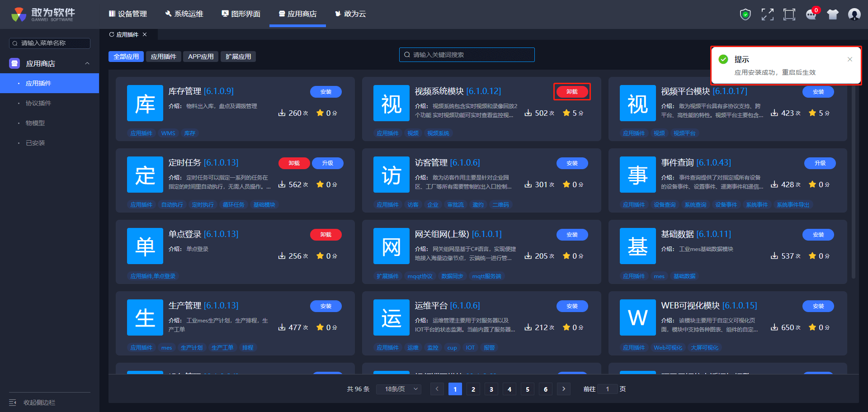This screenshot has width=868, height=412.
Task: Open the 图形界面 top menu
Action: point(241,14)
